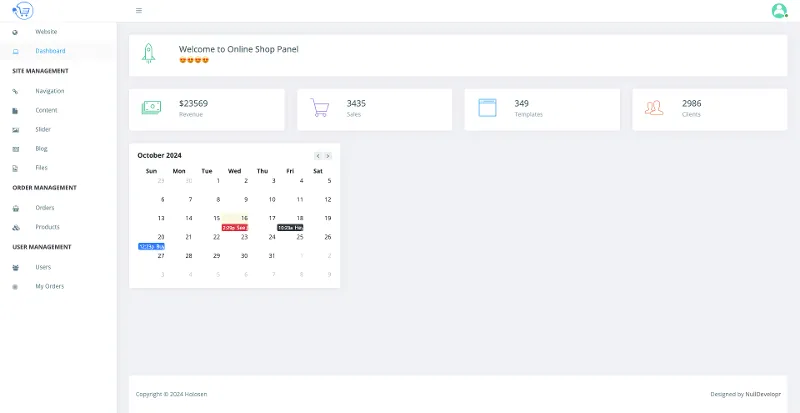Open the Website sidebar item
800x413 pixels.
click(x=45, y=32)
